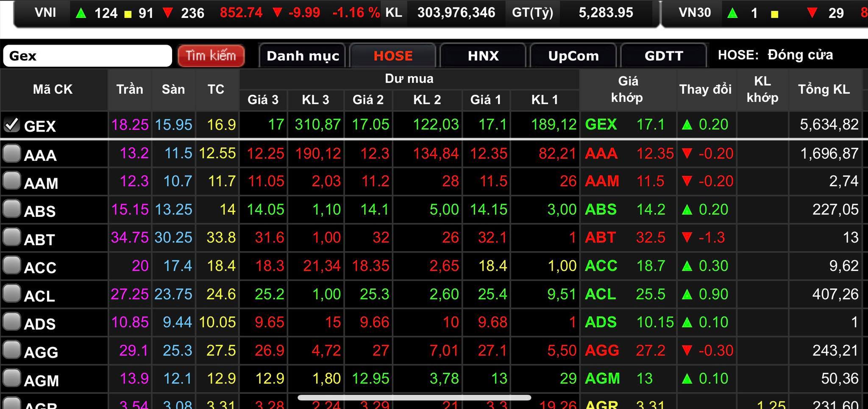Image resolution: width=868 pixels, height=409 pixels.
Task: Select the GEX ticker in Mã CK column
Action: 40,126
